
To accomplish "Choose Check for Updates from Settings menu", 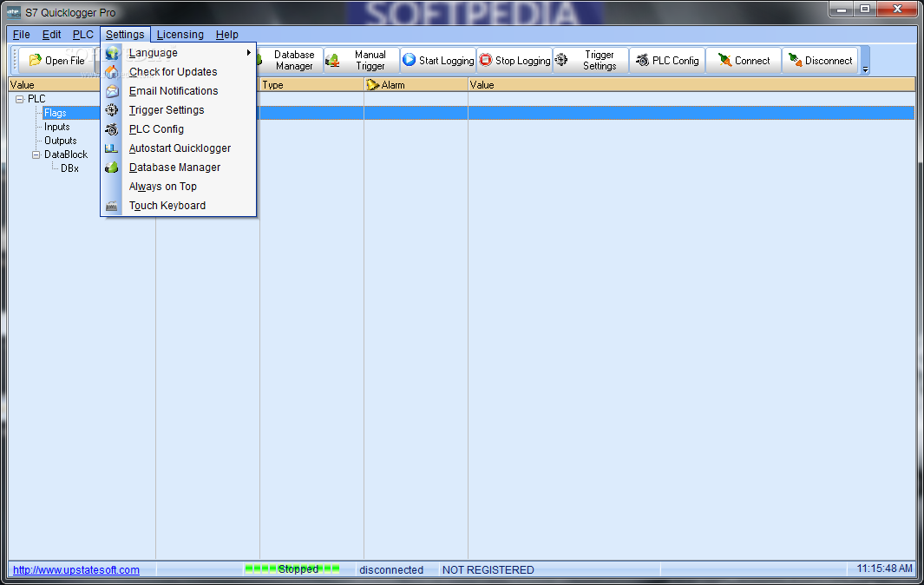I will tap(179, 72).
